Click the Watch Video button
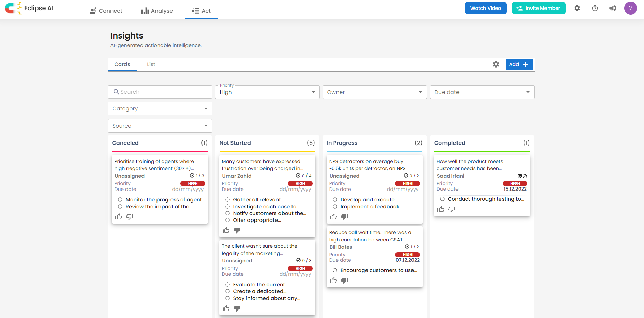 [x=485, y=8]
